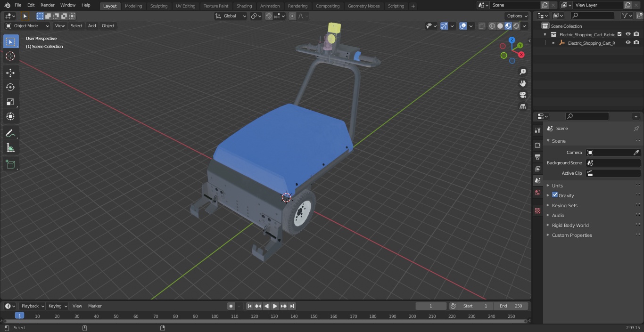This screenshot has width=644, height=332.
Task: Choose the Annotate tool
Action: pyautogui.click(x=10, y=134)
